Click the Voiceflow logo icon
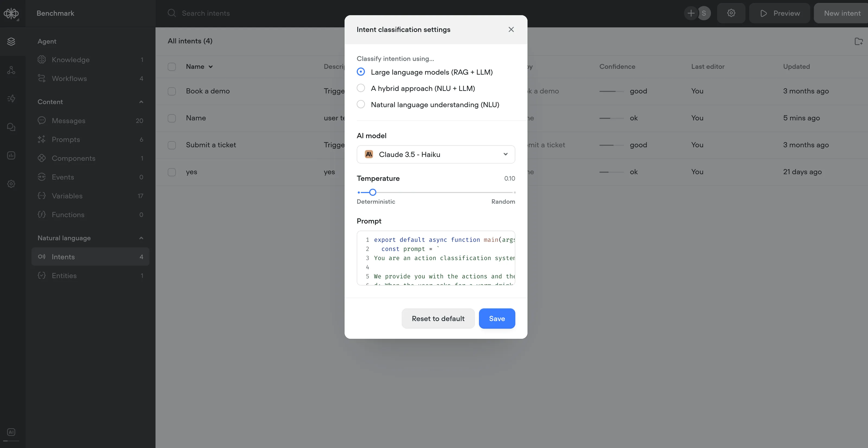This screenshot has width=868, height=448. point(11,14)
